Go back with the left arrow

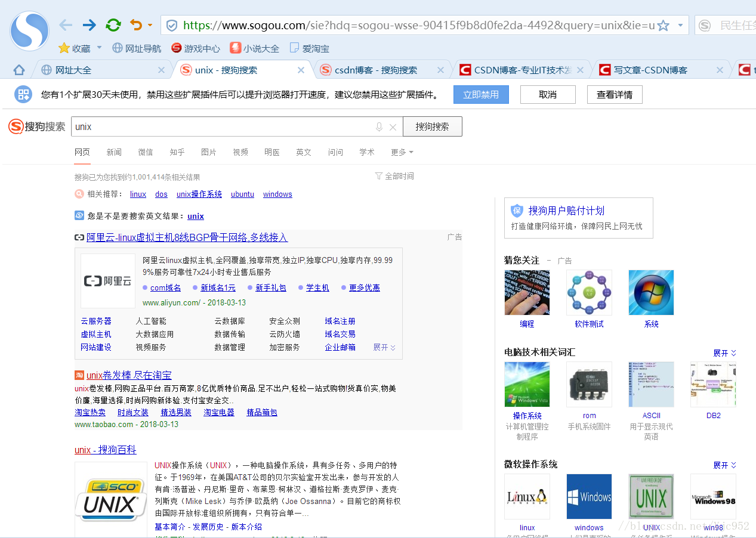[x=66, y=25]
